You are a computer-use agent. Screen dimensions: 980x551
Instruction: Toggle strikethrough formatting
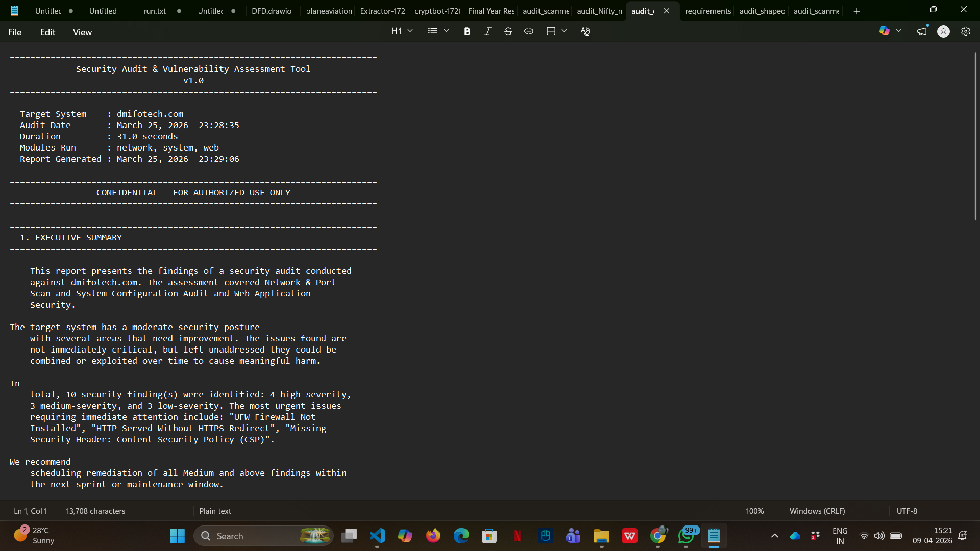coord(508,32)
